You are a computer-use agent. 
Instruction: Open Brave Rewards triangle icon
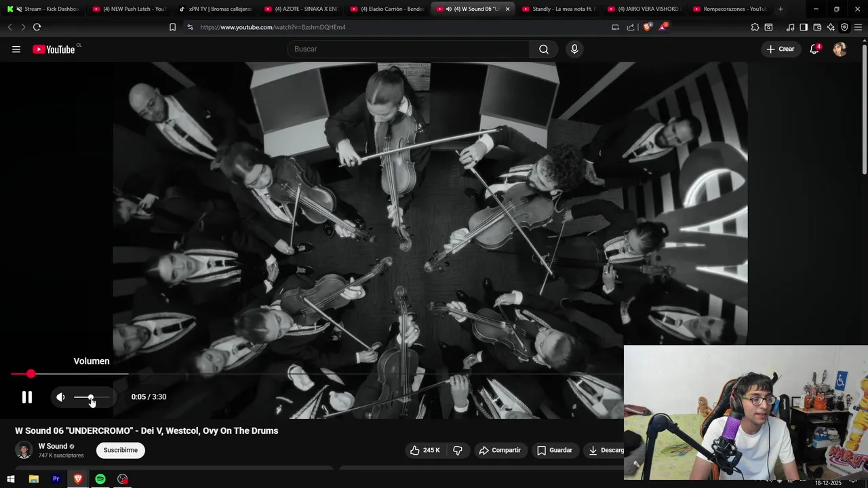click(663, 27)
